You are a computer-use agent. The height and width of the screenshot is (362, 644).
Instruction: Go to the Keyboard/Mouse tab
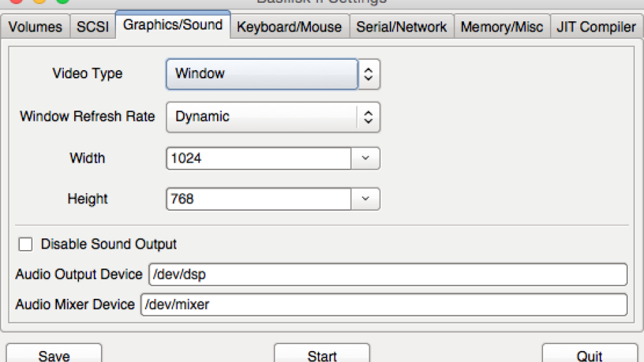[x=290, y=27]
